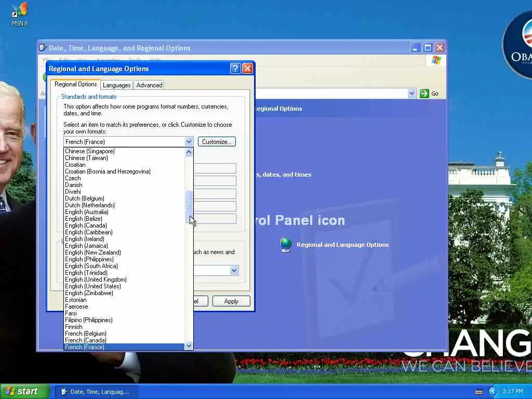Select Estonian from list

tap(124, 300)
